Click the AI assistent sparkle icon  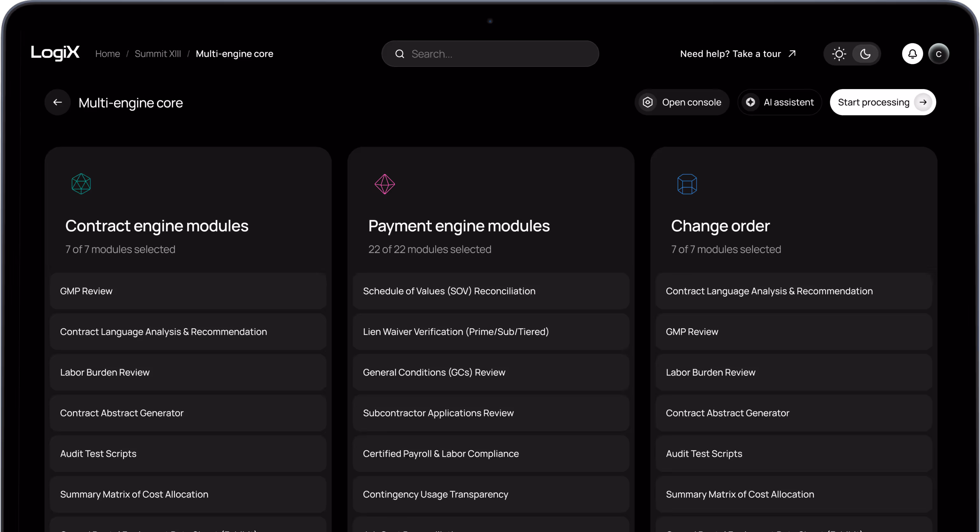point(750,102)
